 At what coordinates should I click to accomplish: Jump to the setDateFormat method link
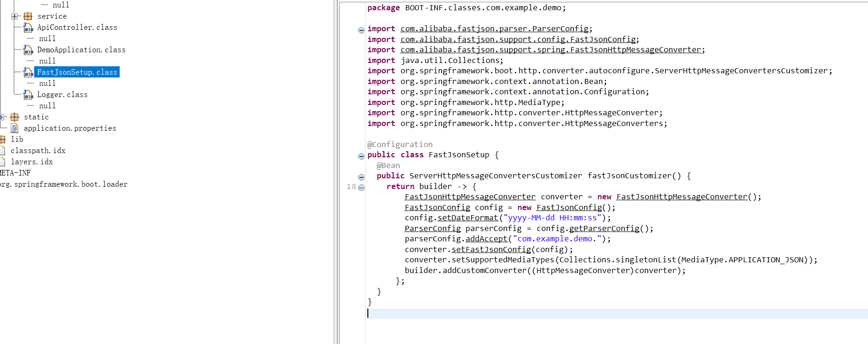(x=468, y=218)
